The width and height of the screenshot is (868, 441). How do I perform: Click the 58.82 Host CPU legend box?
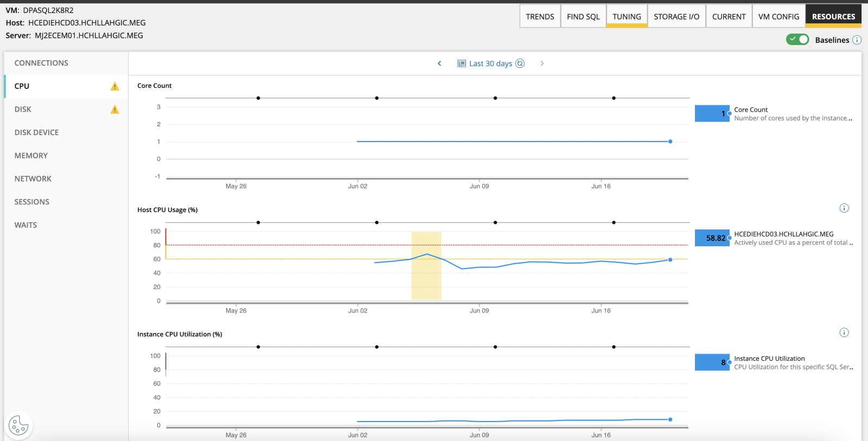tap(712, 238)
